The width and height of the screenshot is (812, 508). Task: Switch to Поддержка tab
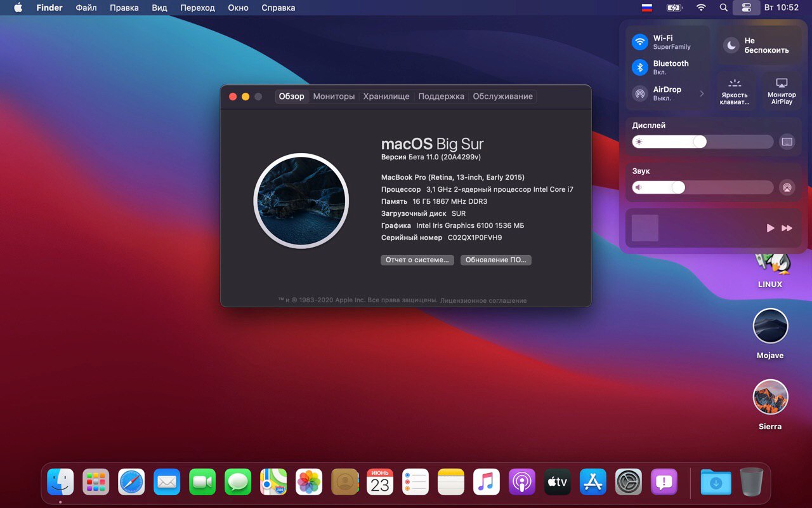pos(442,97)
